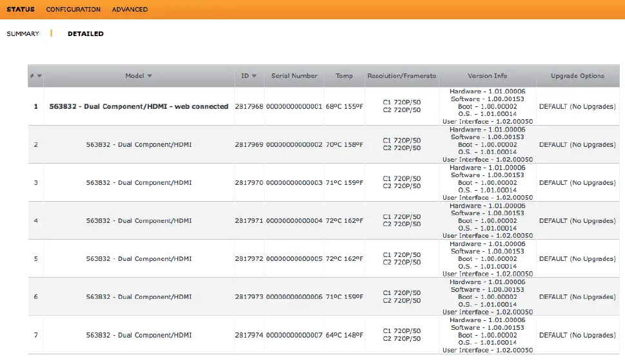Click temperature 71°C 159°F in row 3

(x=344, y=182)
